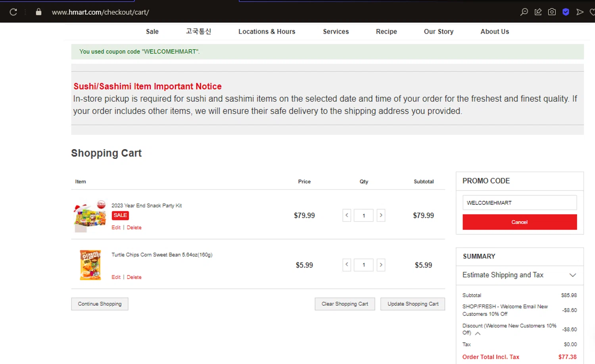
Task: Click the send arrow icon in browser toolbar
Action: 580,12
